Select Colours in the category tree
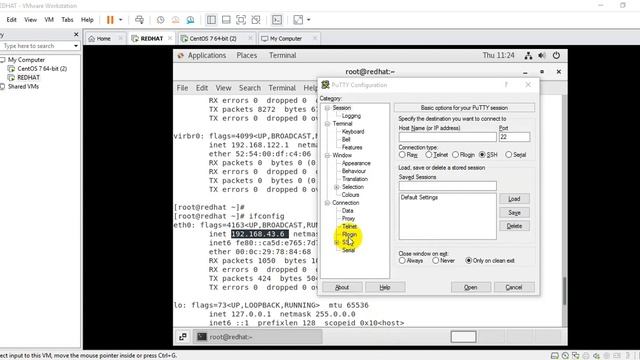The image size is (640, 360). click(350, 195)
